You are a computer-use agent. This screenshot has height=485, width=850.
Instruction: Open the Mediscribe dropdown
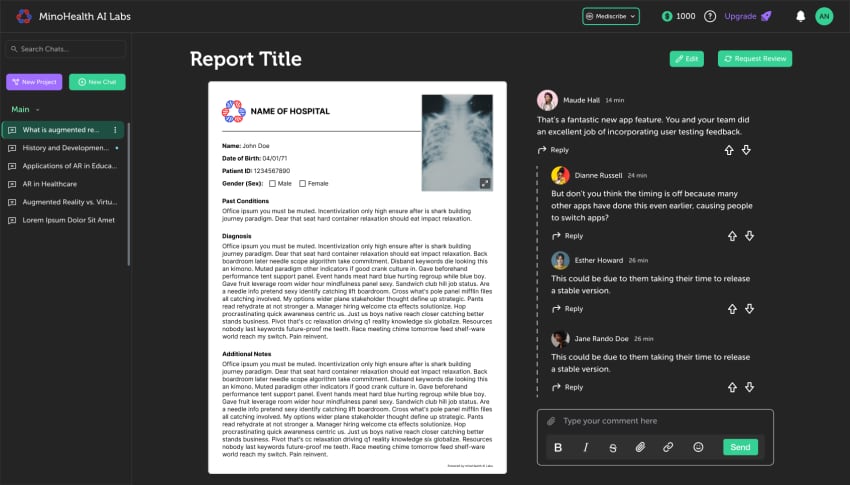pos(610,16)
